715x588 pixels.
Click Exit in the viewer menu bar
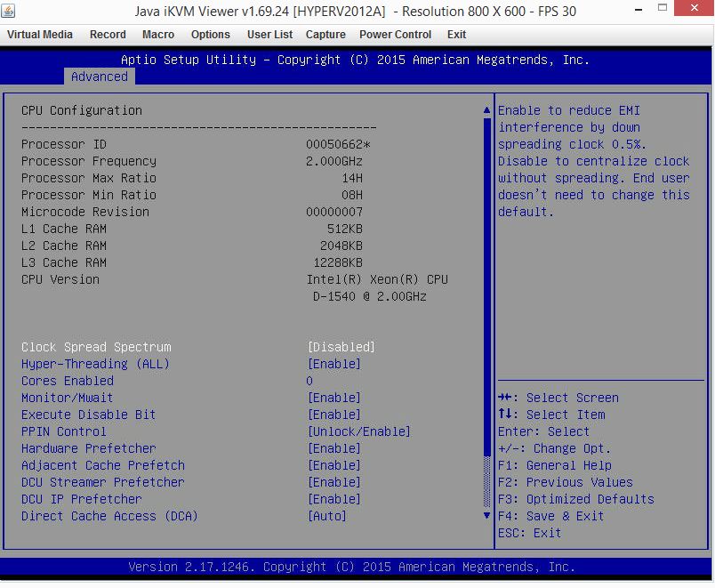pos(456,35)
